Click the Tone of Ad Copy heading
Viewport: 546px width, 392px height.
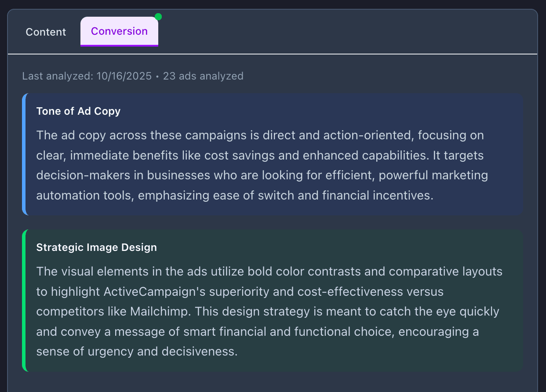pyautogui.click(x=78, y=111)
